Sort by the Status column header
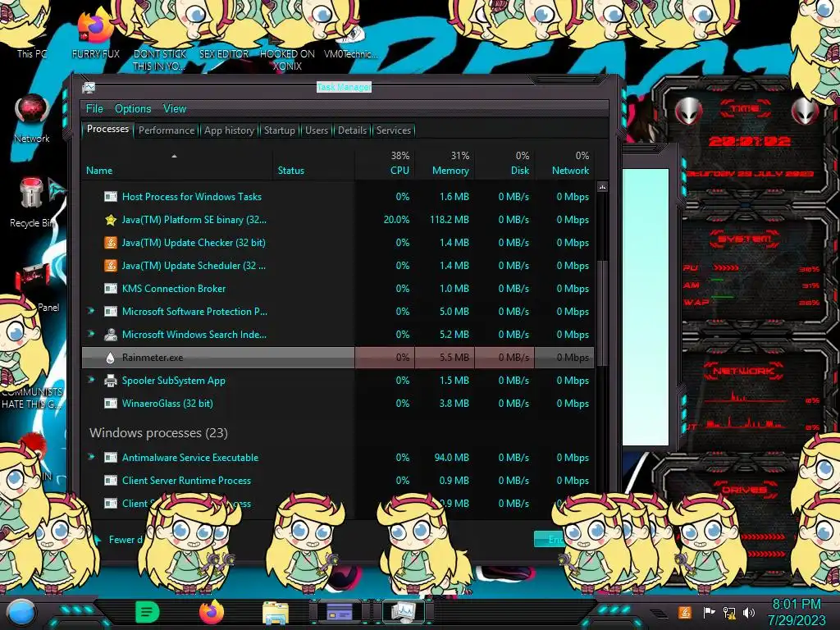The height and width of the screenshot is (630, 840). (291, 171)
